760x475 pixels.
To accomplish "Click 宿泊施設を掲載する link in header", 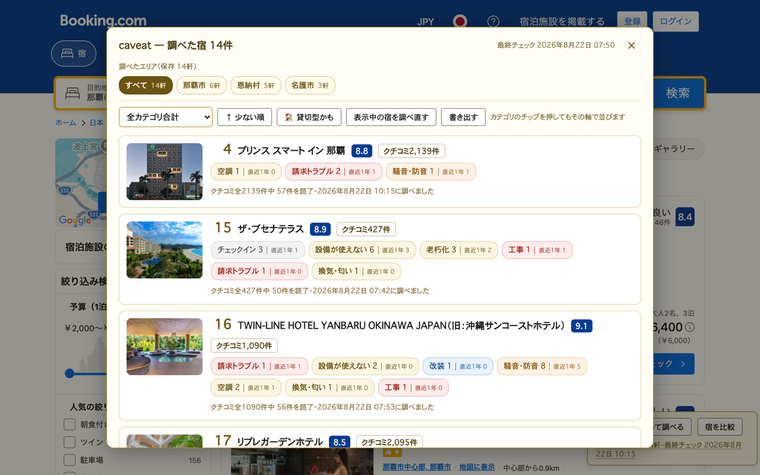I will [x=562, y=21].
